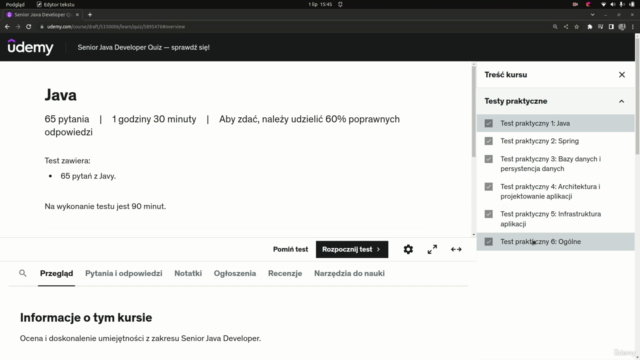This screenshot has width=640, height=360.
Task: Enter fullscreen mode with the expand arrows icon
Action: tap(432, 249)
